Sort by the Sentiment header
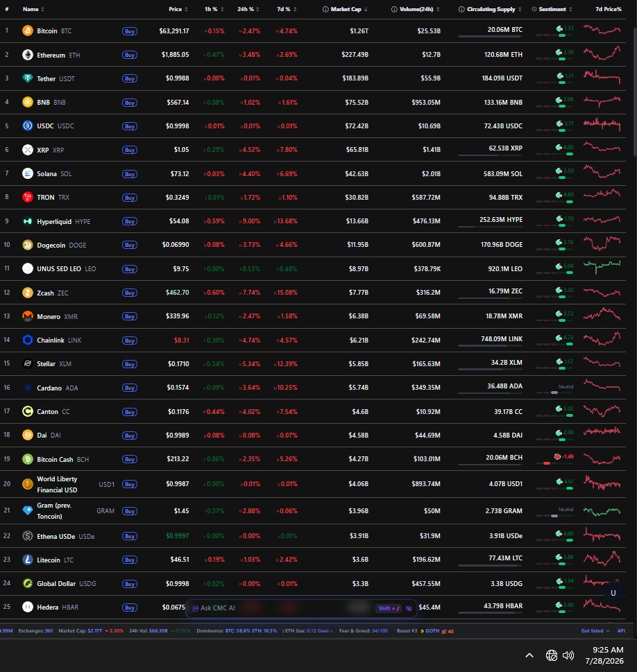This screenshot has height=672, width=637. (556, 9)
